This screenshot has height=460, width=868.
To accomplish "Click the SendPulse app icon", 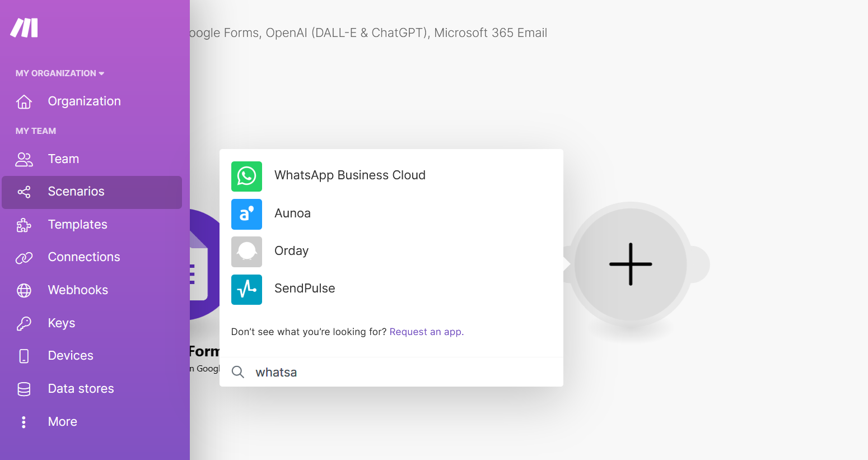I will [x=246, y=289].
